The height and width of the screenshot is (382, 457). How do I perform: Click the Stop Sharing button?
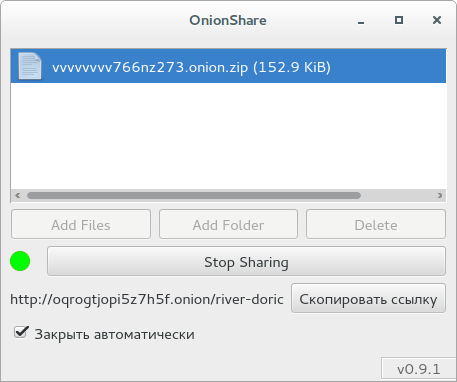(x=246, y=261)
